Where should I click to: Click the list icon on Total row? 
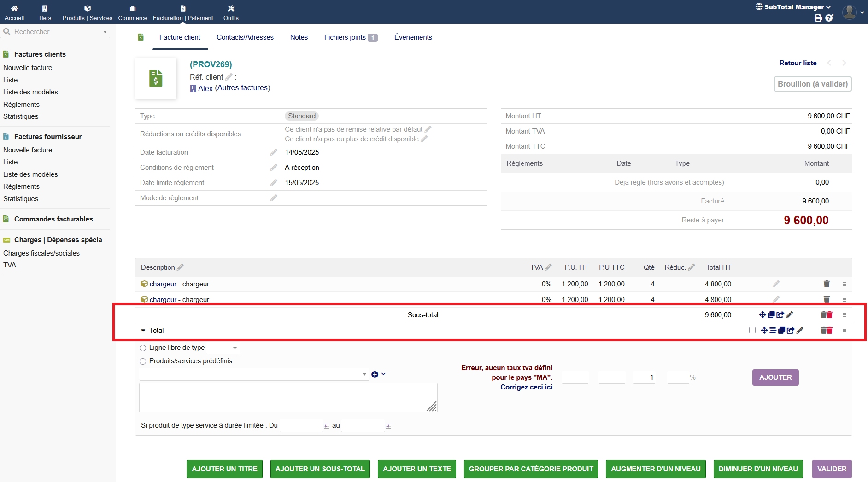[773, 331]
